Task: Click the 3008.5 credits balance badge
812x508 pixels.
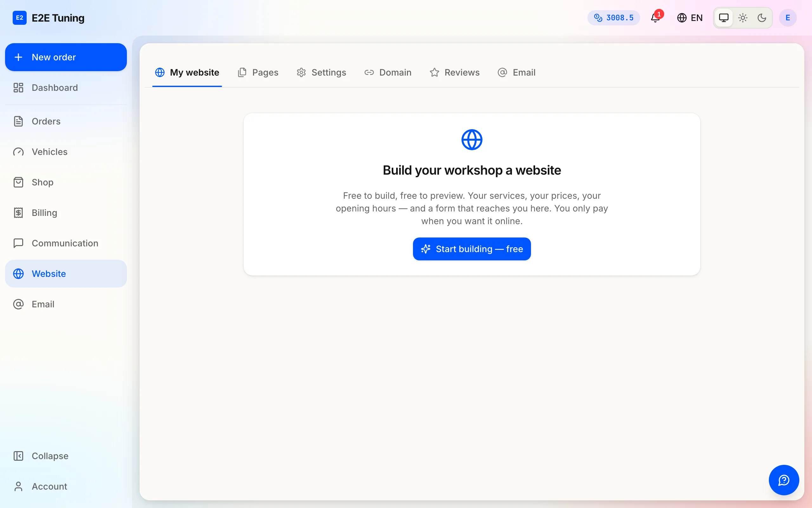Action: (x=614, y=18)
